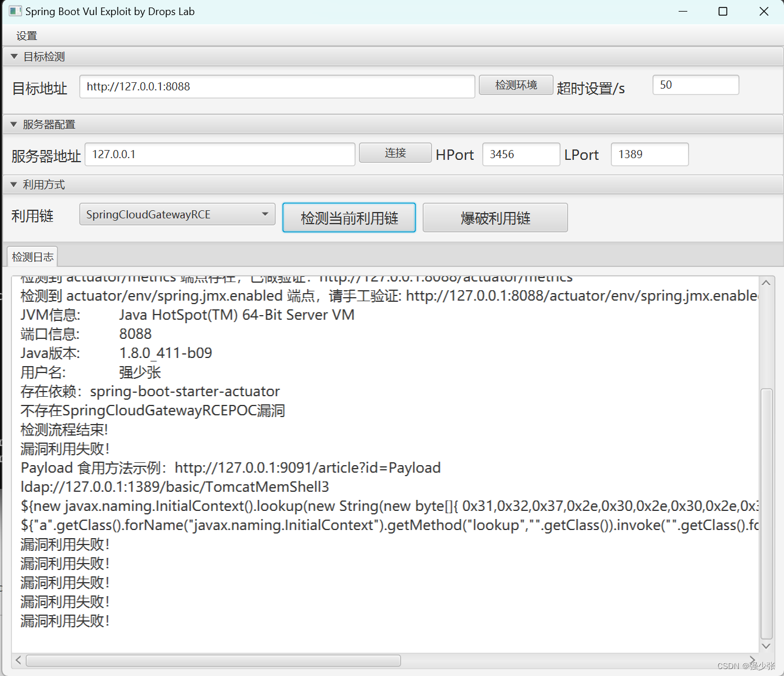The width and height of the screenshot is (784, 676).
Task: Click log line '存在依赖: spring-boot-starter-actuator'
Action: point(151,392)
